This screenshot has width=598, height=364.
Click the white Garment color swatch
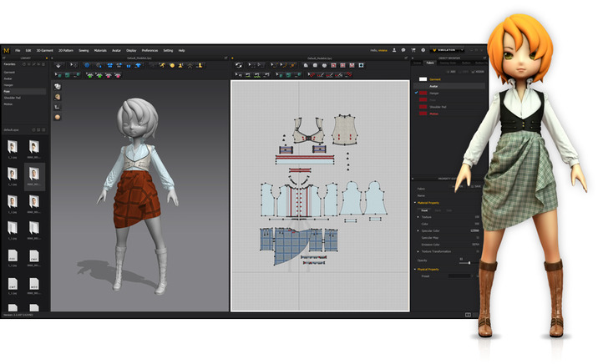tap(423, 78)
